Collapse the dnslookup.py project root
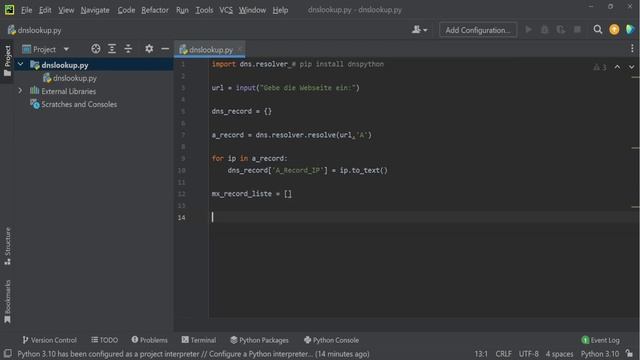 (x=20, y=64)
